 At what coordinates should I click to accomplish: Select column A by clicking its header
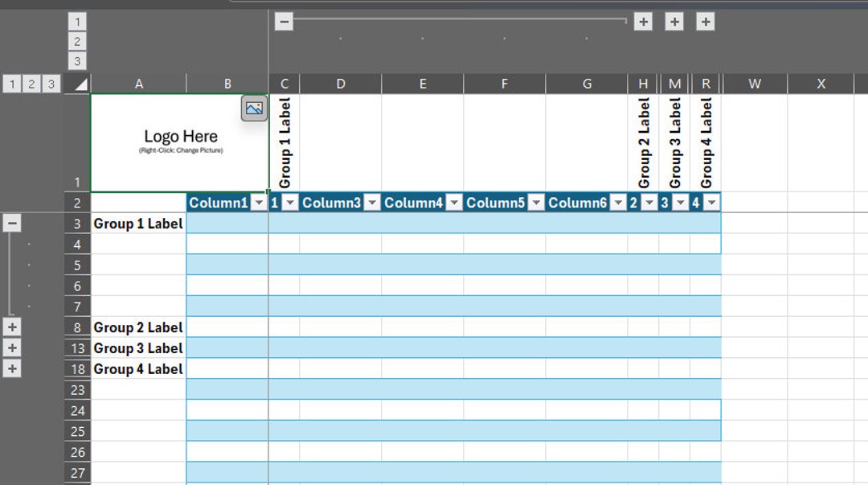[139, 84]
